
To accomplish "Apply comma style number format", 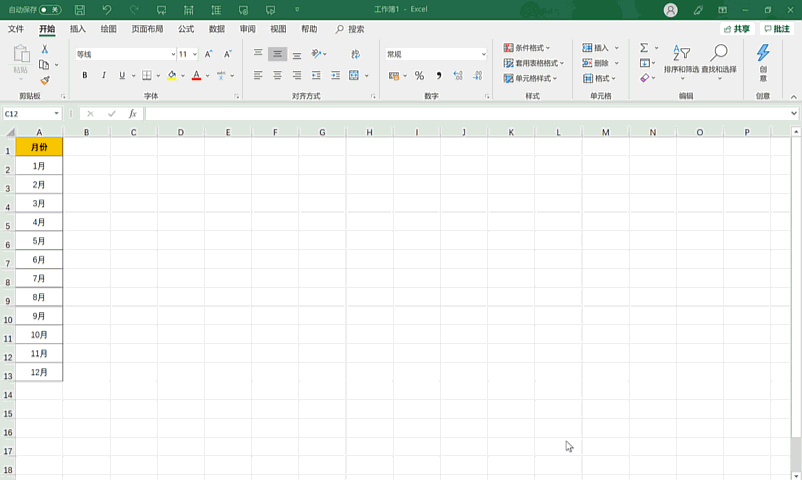I will point(439,76).
